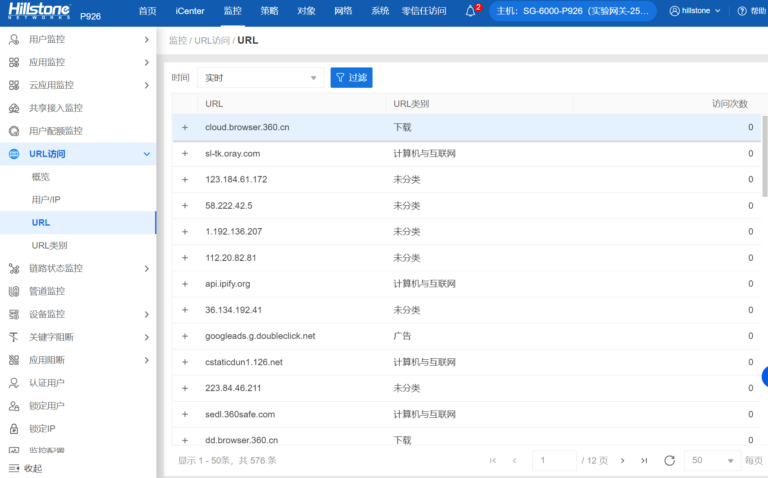Click the 管道监控 sidebar icon
This screenshot has width=768, height=478.
[x=14, y=291]
